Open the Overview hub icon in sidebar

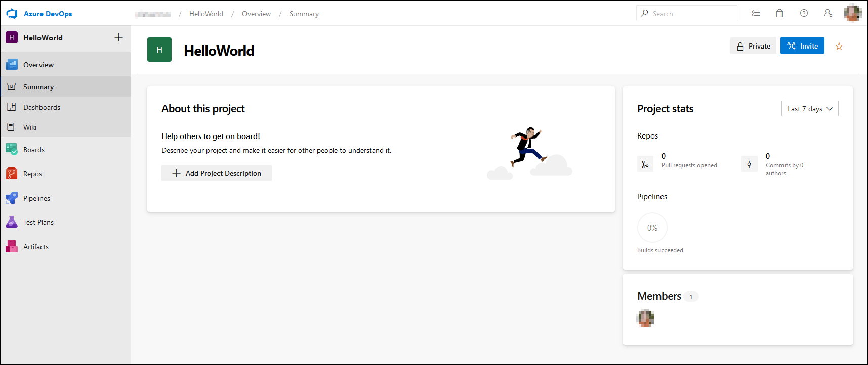(x=12, y=64)
